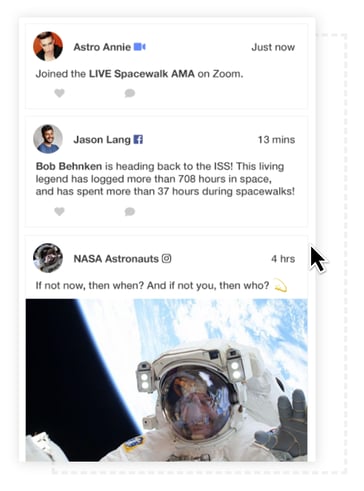This screenshot has height=491, width=364.
Task: Like Jason Lang's post with heart icon
Action: click(59, 211)
